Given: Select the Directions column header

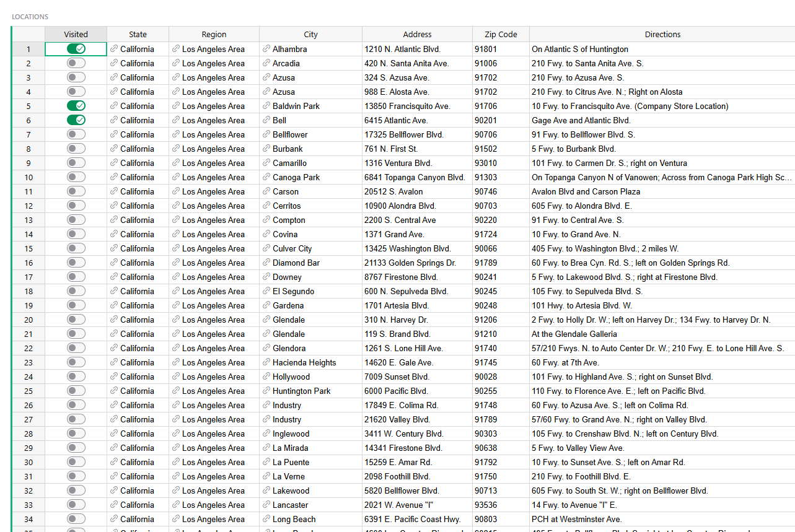Looking at the screenshot, I should (x=662, y=34).
